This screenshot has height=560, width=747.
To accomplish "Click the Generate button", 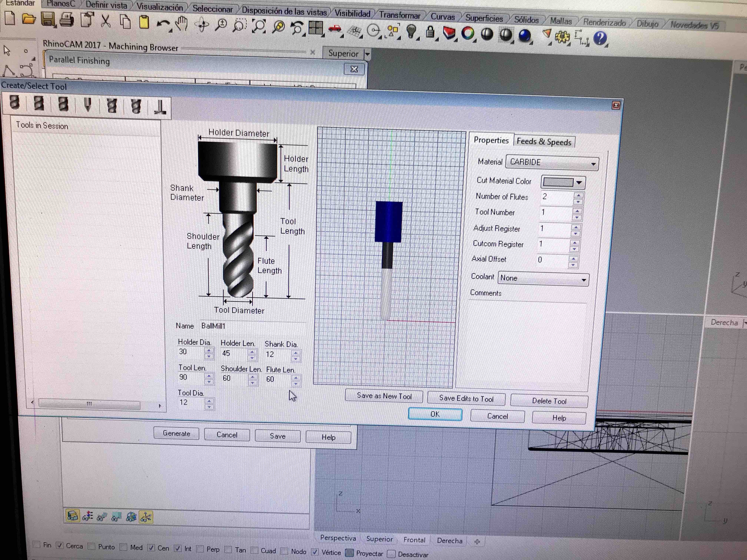I will (176, 433).
